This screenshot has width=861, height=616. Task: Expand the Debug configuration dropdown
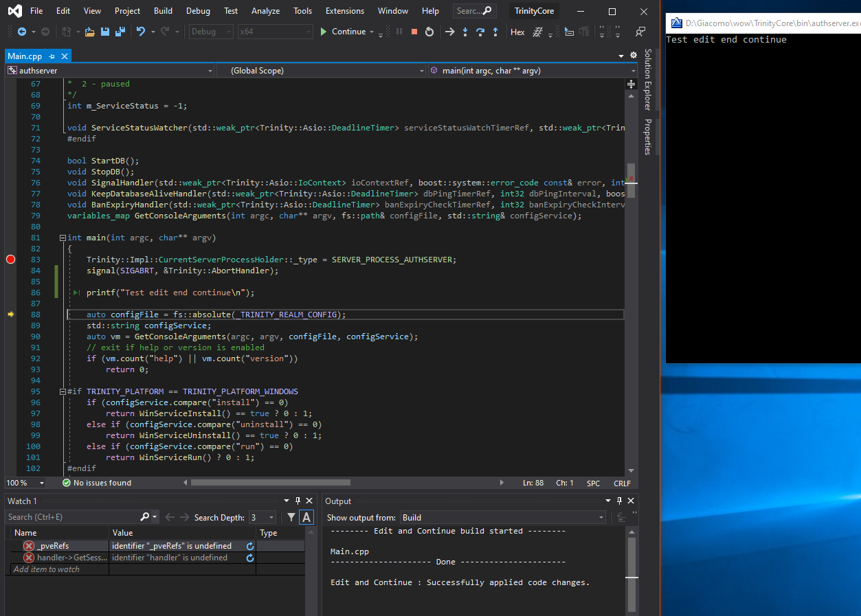pos(209,31)
